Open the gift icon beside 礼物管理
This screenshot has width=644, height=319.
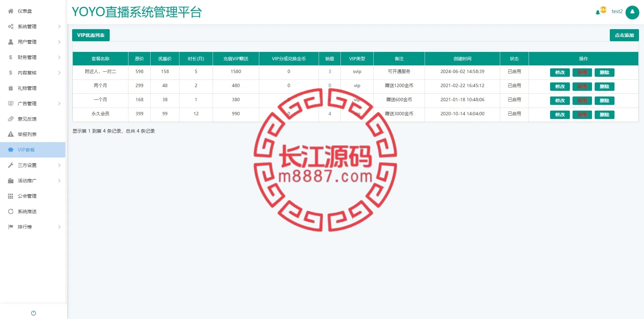(11, 88)
